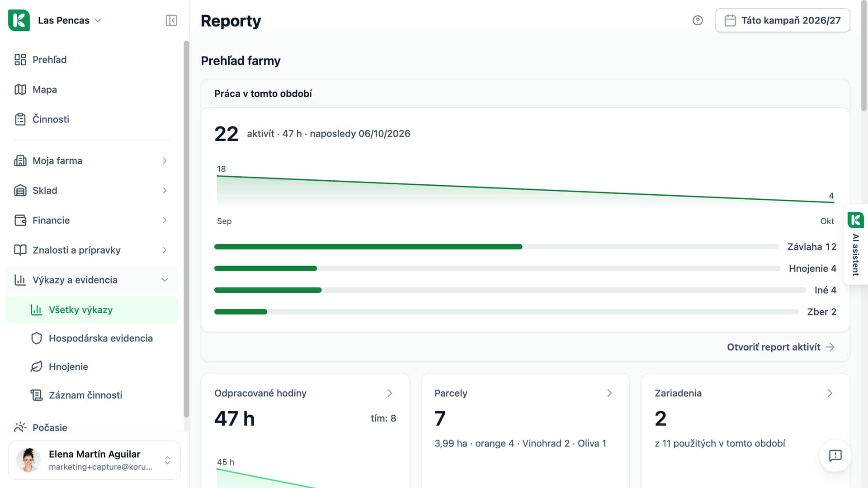Click the '22' activities count

(x=226, y=134)
